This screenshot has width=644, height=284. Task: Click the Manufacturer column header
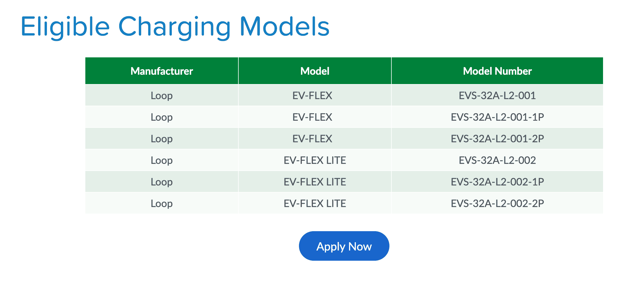162,71
